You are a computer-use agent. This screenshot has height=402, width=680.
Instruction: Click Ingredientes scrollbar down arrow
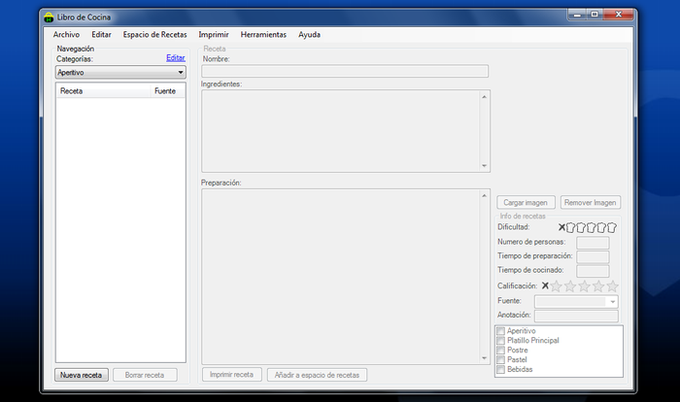point(484,166)
